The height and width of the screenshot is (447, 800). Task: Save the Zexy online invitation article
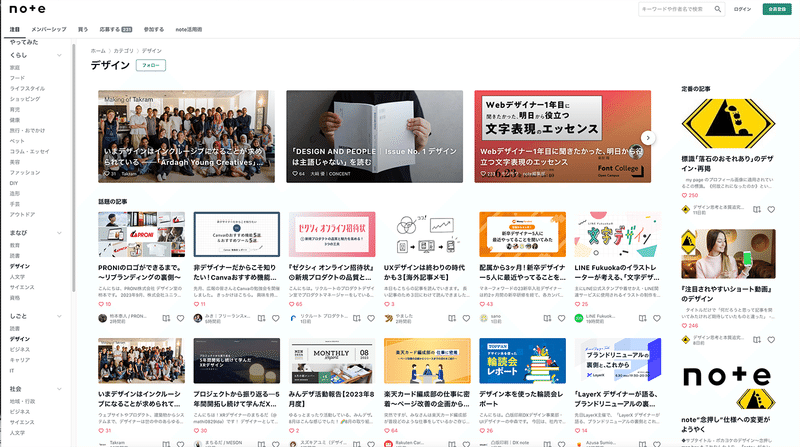point(357,318)
